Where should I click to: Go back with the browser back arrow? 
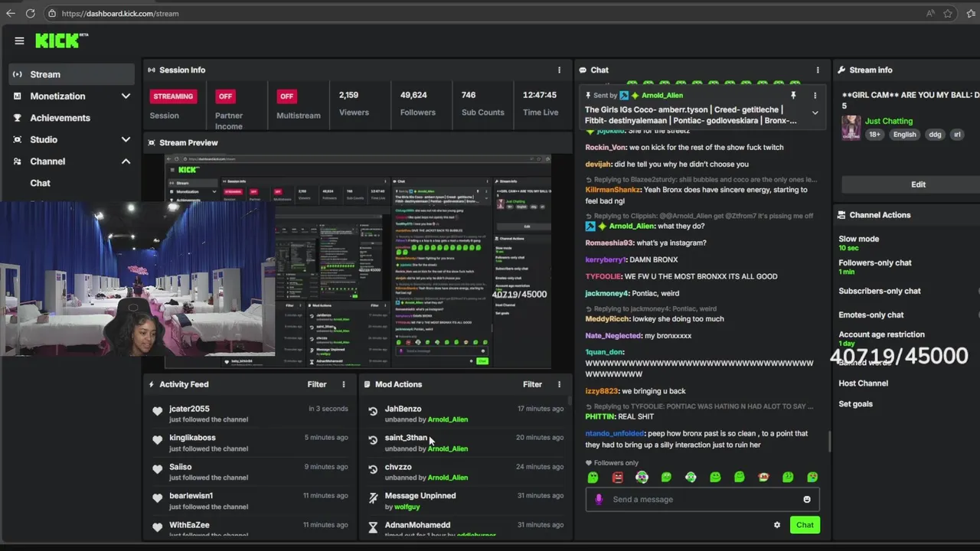11,13
